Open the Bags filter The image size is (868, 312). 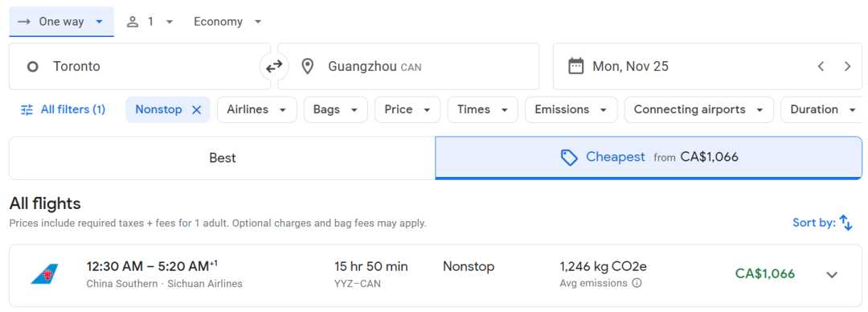pyautogui.click(x=335, y=109)
